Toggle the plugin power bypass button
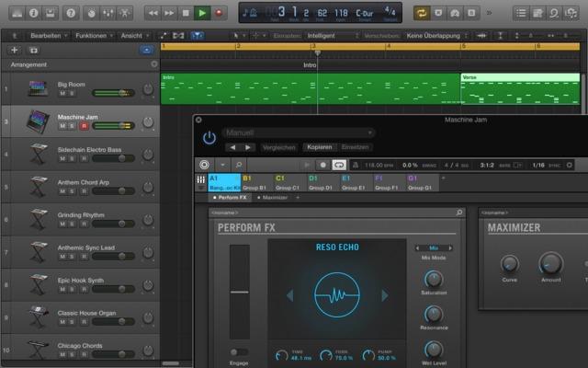 (x=209, y=138)
